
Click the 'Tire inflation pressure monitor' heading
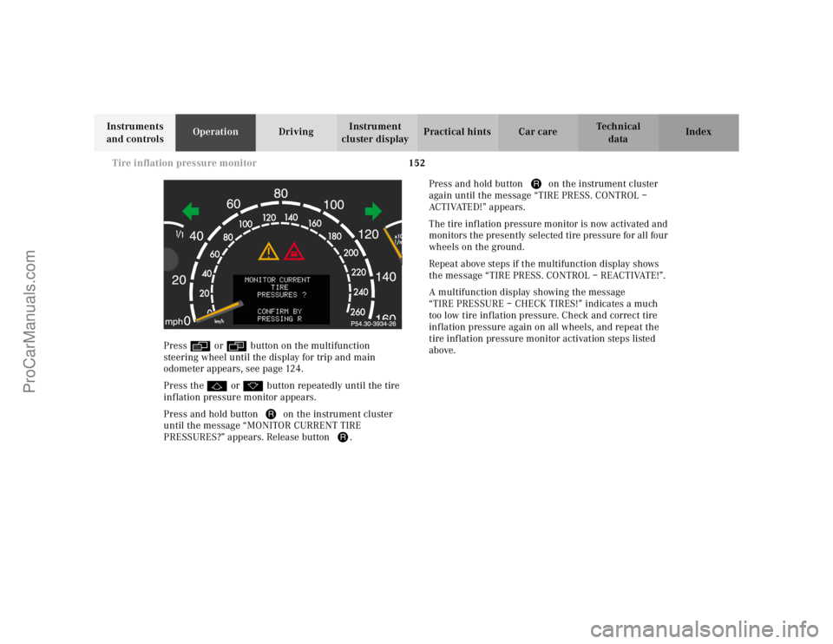coord(184,163)
